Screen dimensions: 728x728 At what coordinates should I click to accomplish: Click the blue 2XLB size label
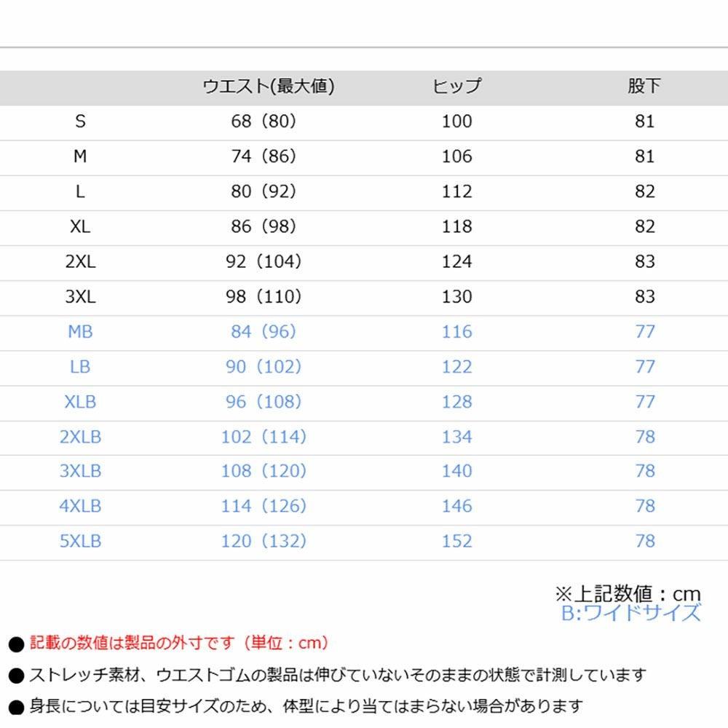coord(80,437)
